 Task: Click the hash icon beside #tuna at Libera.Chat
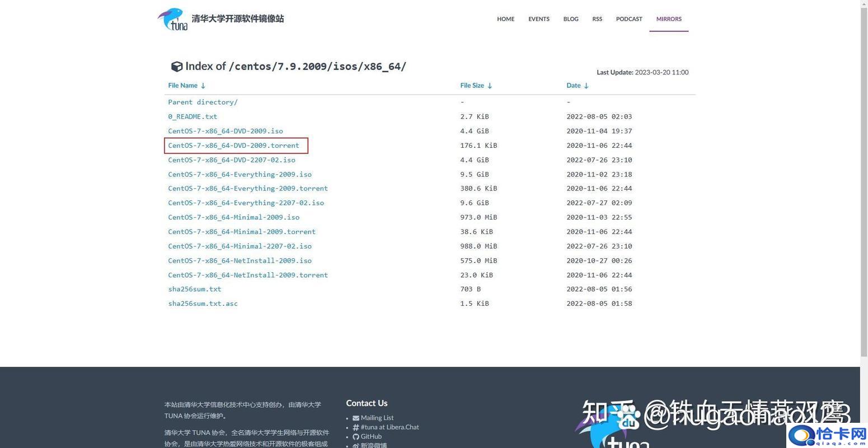pos(356,427)
